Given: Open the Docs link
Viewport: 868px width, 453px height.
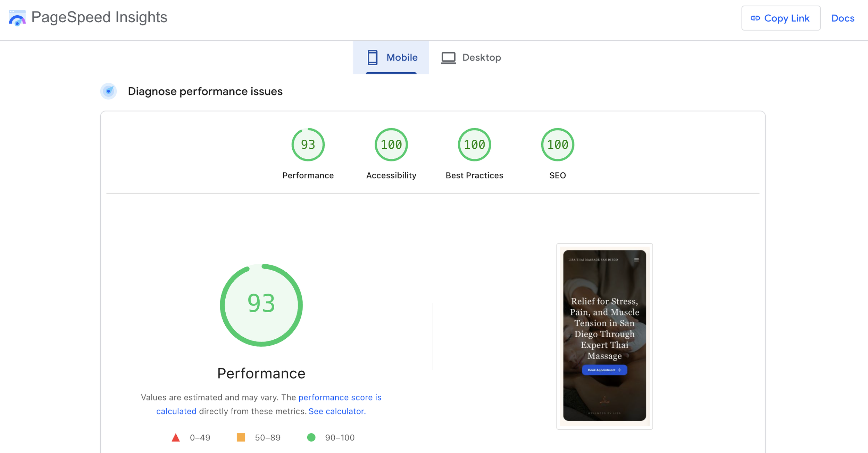Looking at the screenshot, I should [843, 18].
